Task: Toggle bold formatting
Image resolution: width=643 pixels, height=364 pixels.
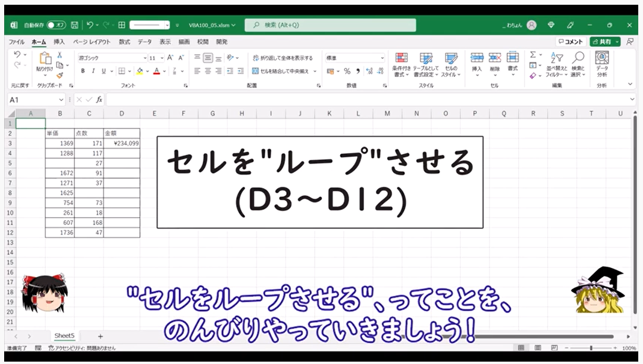Action: (x=83, y=71)
